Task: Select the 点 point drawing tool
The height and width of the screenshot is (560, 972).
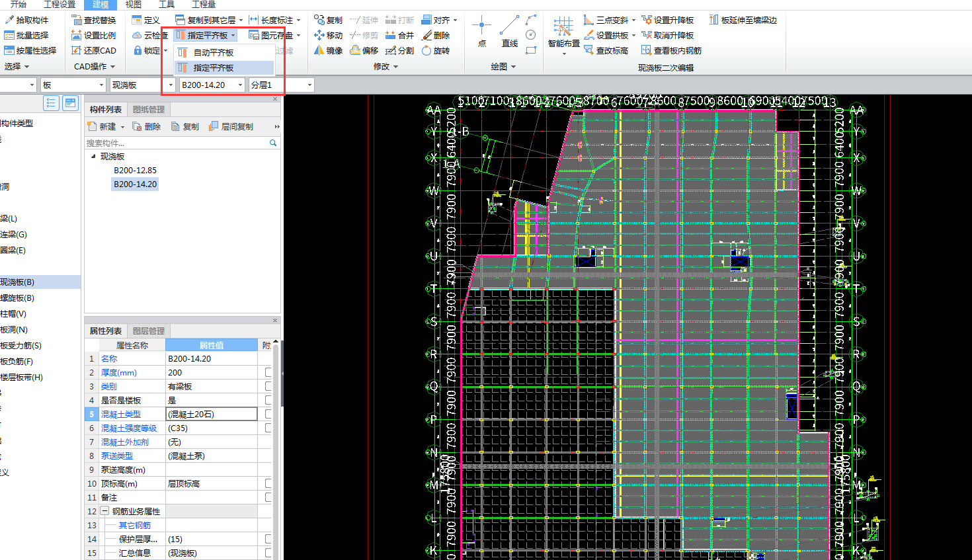Action: click(481, 32)
